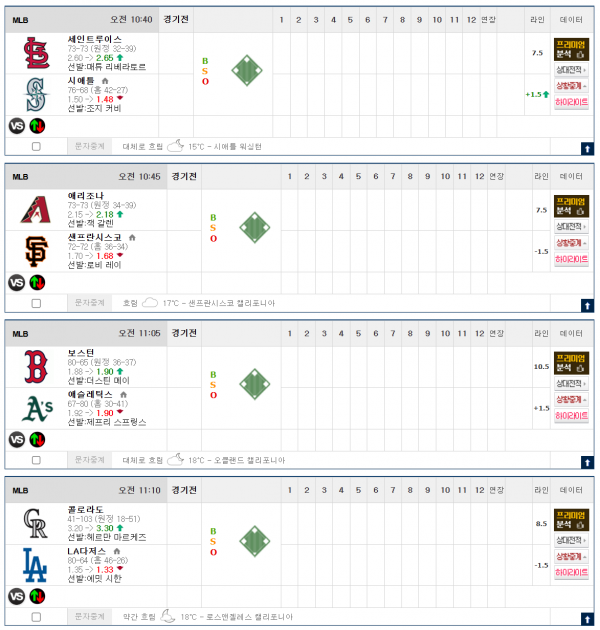The height and width of the screenshot is (630, 600).
Task: Click the VS icon in the St. Louis–Seattle game
Action: 17,126
